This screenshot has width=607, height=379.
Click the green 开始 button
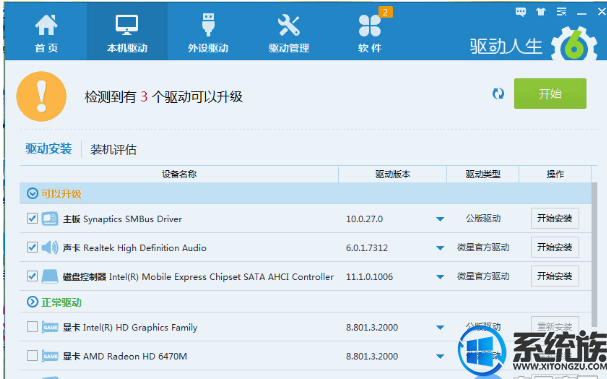[x=550, y=94]
